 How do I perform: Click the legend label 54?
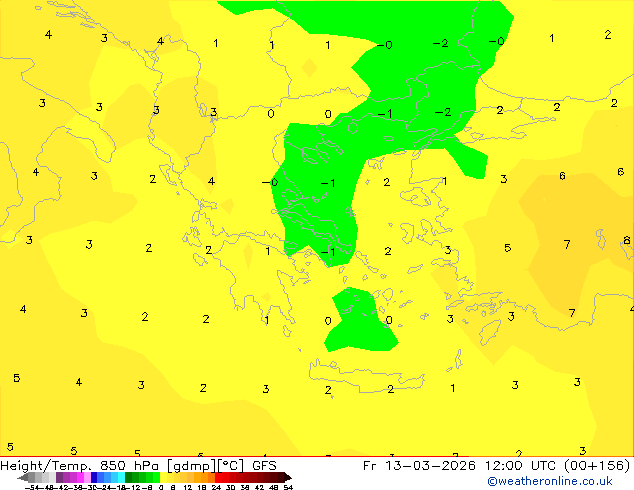[288, 487]
